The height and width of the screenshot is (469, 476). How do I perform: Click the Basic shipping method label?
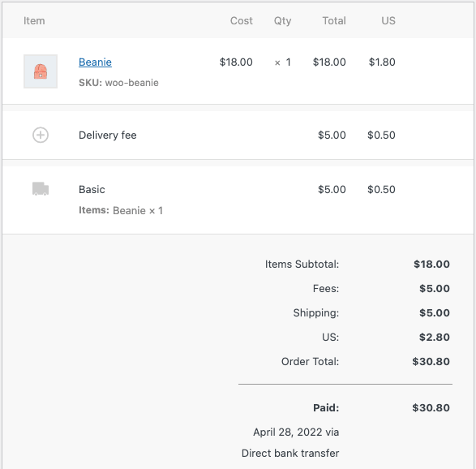tap(92, 189)
